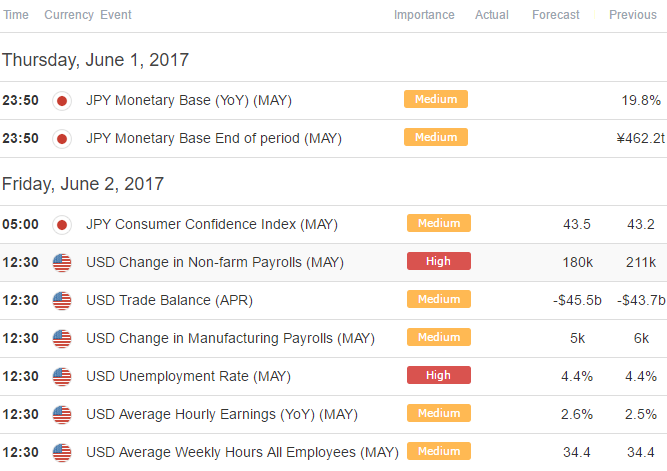Click US flag beside Trade Balance (APR)
667x471 pixels.
62,301
